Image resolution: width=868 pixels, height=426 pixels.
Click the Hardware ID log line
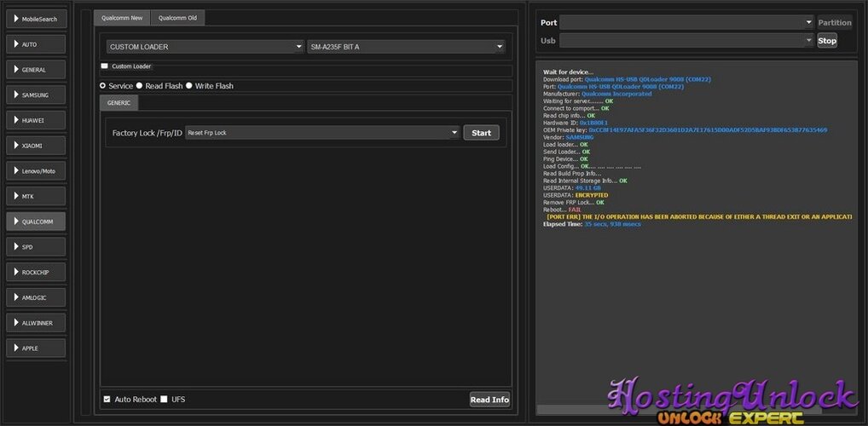pos(576,123)
